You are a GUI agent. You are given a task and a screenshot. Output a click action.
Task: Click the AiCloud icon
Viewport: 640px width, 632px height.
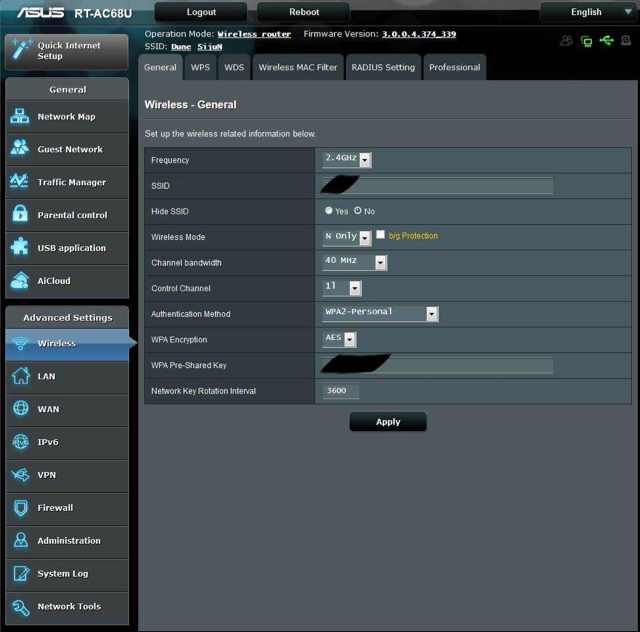(x=20, y=280)
